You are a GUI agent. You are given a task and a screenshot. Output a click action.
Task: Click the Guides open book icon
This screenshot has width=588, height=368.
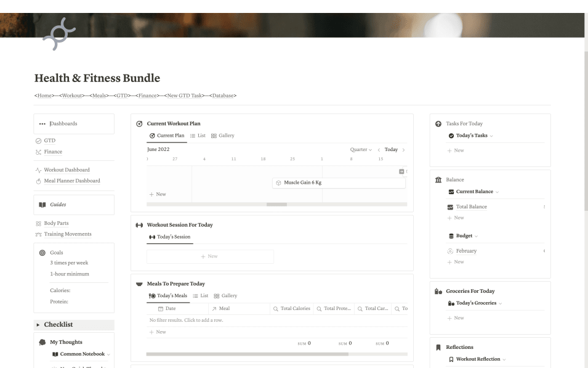point(42,205)
